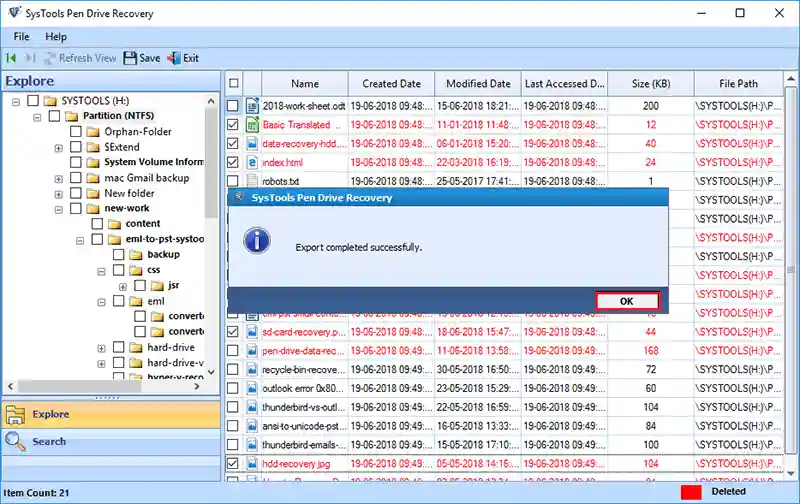The image size is (800, 504).
Task: Click the image icon for thunderbird-emails file
Action: click(252, 445)
